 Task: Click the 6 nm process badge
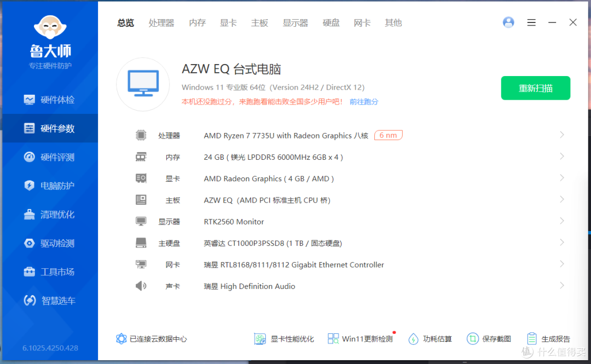388,135
